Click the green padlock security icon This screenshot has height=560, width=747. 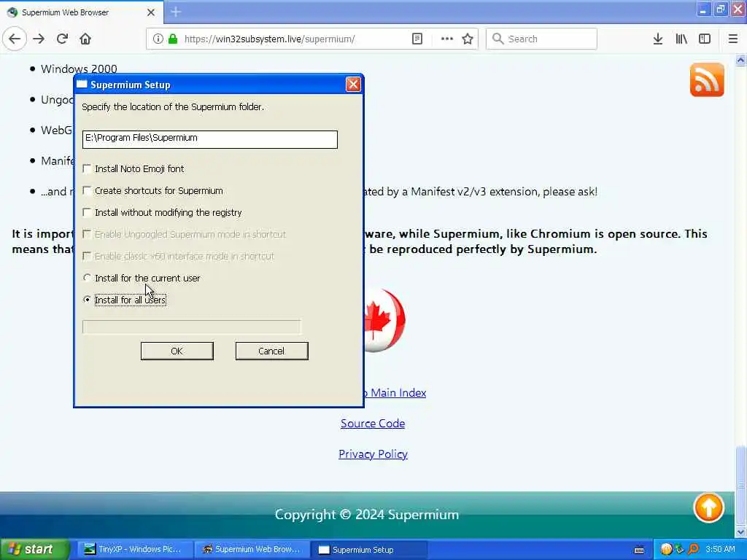(x=173, y=39)
